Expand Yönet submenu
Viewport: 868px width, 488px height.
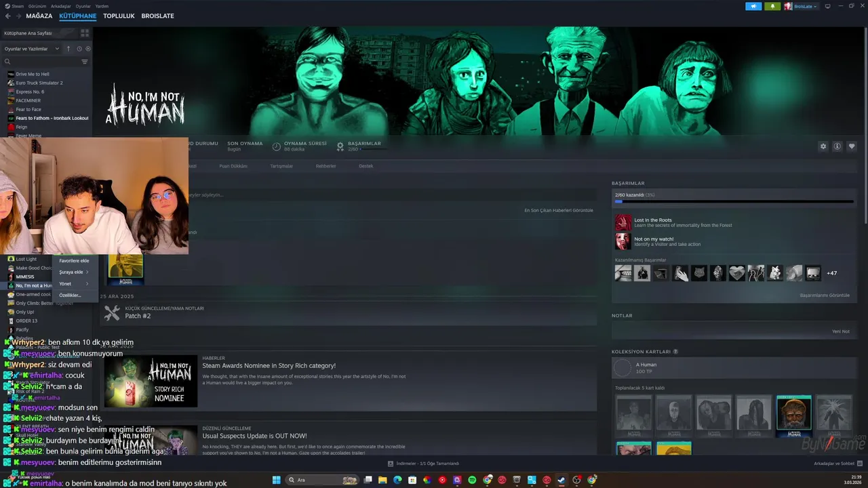click(75, 283)
